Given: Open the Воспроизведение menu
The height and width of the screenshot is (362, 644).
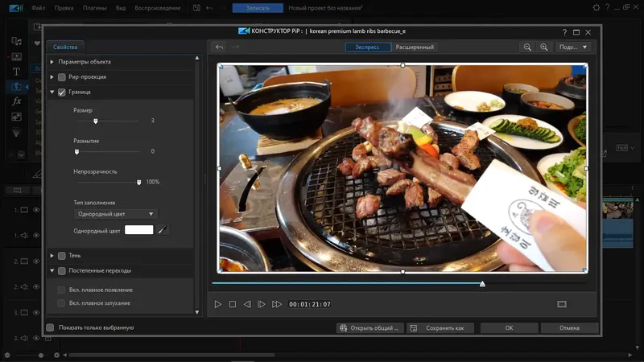Looking at the screenshot, I should pos(158,8).
